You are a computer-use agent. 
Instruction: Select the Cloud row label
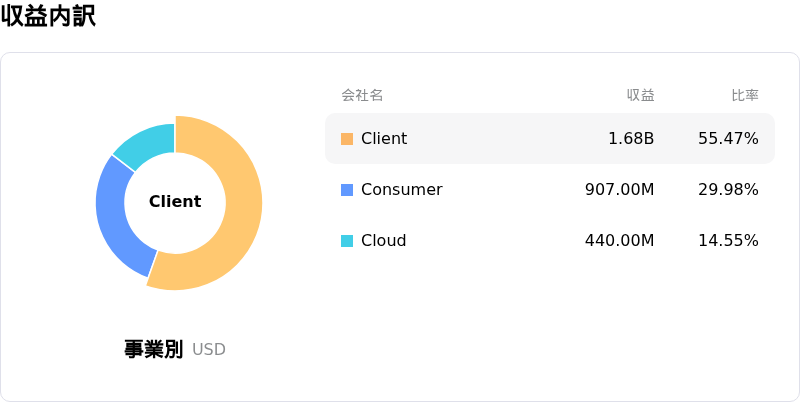coord(384,241)
